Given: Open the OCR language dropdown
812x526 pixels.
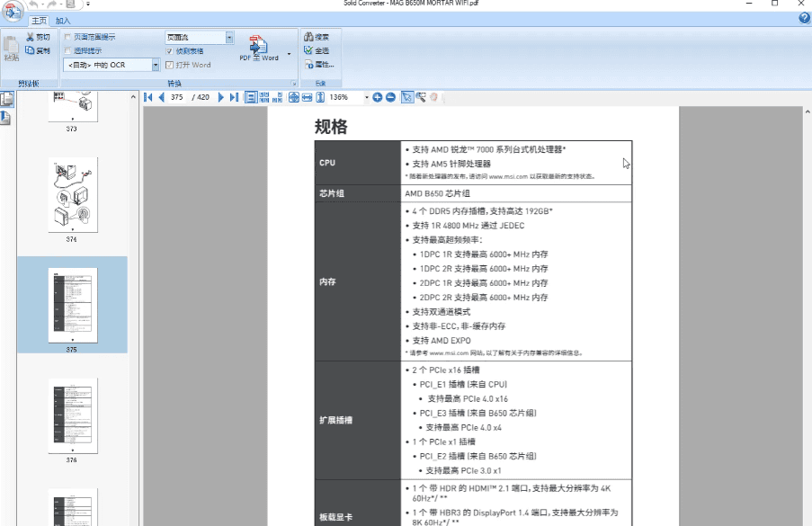Looking at the screenshot, I should 156,66.
